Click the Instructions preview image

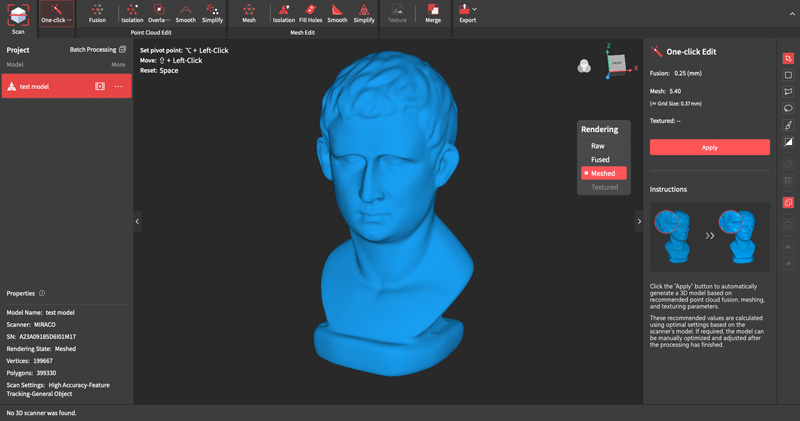click(710, 237)
